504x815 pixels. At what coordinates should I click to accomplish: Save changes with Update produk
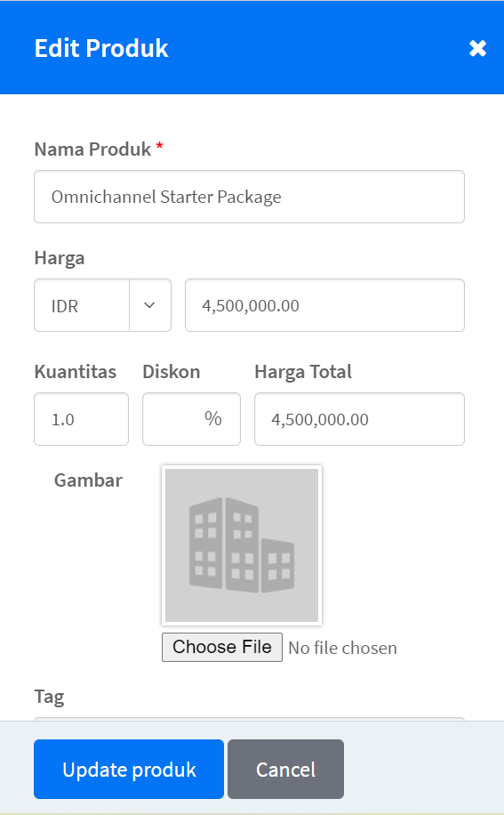(129, 770)
